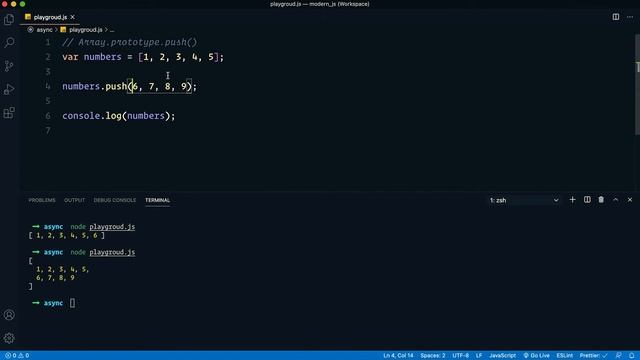Viewport: 640px width, 360px height.
Task: Click the async breadcrumb folder
Action: click(x=44, y=30)
